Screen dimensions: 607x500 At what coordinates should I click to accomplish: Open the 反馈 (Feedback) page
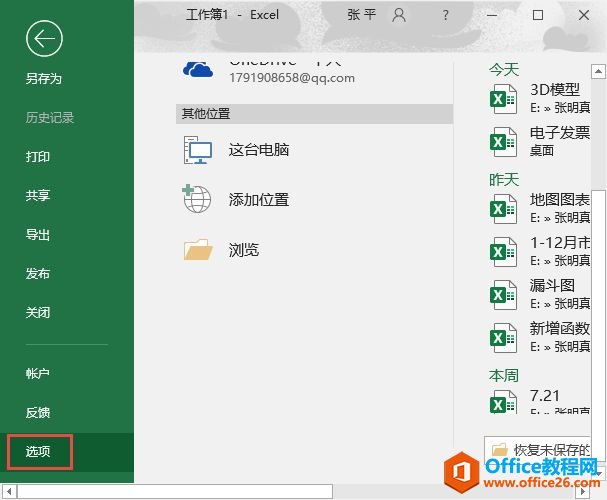point(38,413)
